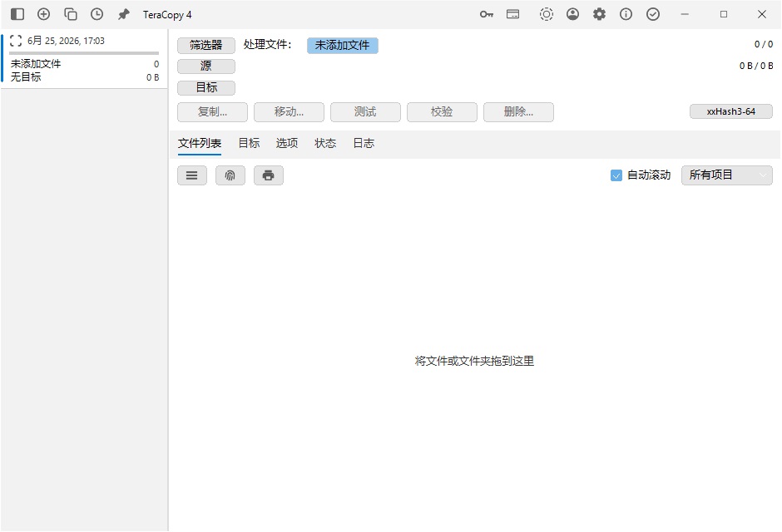782x532 pixels.
Task: Minimize the TeraCopy window
Action: (685, 14)
